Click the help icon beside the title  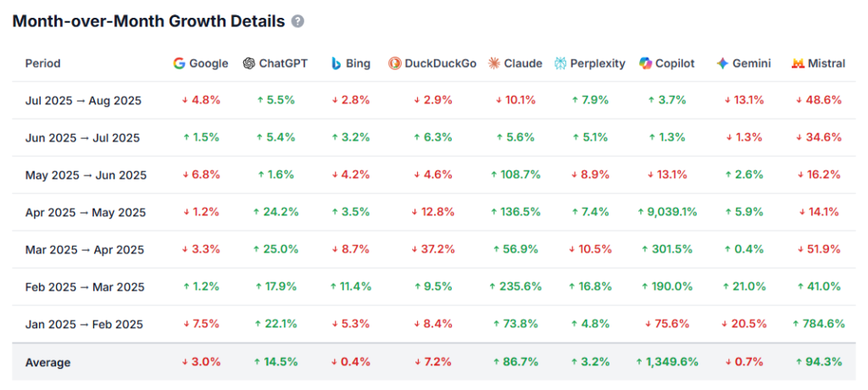pos(298,21)
